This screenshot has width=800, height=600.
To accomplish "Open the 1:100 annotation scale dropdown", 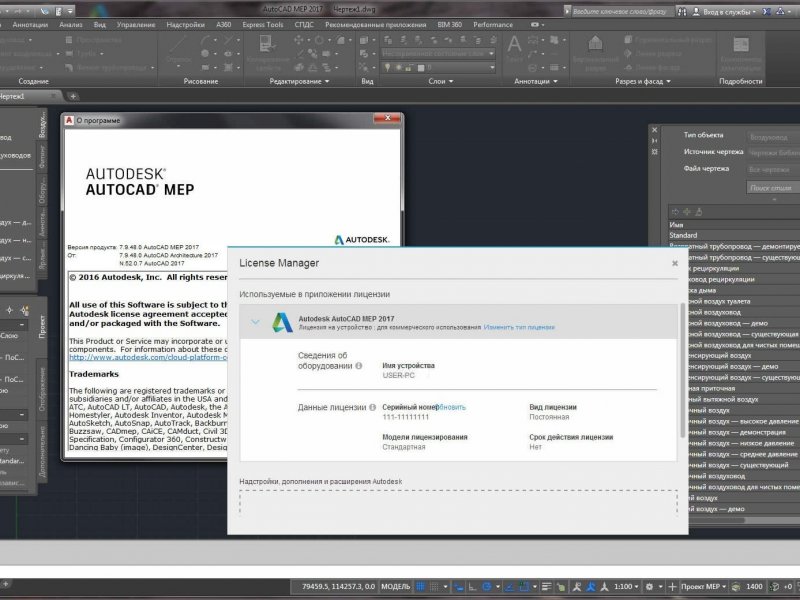I will [627, 587].
